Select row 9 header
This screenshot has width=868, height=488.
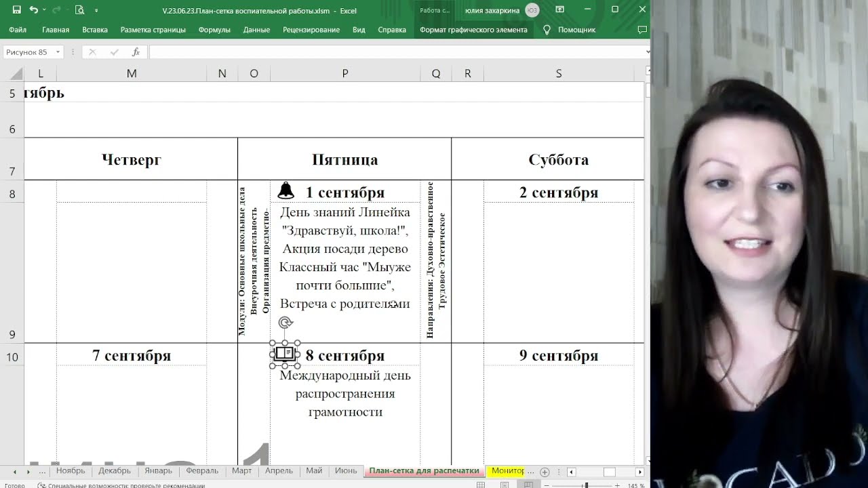[x=12, y=272]
